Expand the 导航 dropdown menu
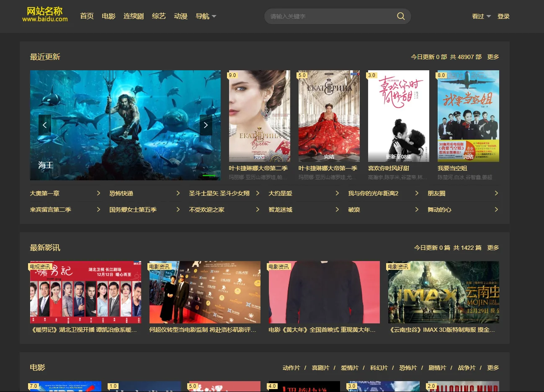 pyautogui.click(x=206, y=16)
